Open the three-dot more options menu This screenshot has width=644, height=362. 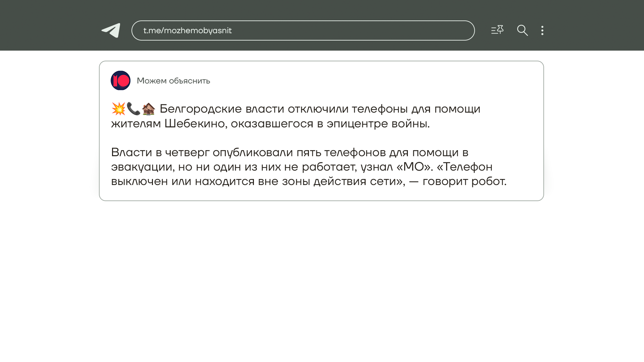pos(542,31)
